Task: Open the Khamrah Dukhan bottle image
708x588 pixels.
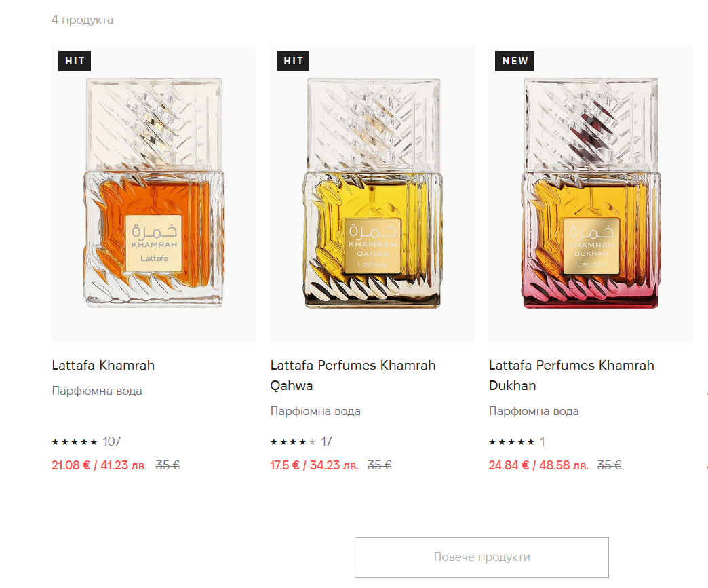Action: coord(591,193)
